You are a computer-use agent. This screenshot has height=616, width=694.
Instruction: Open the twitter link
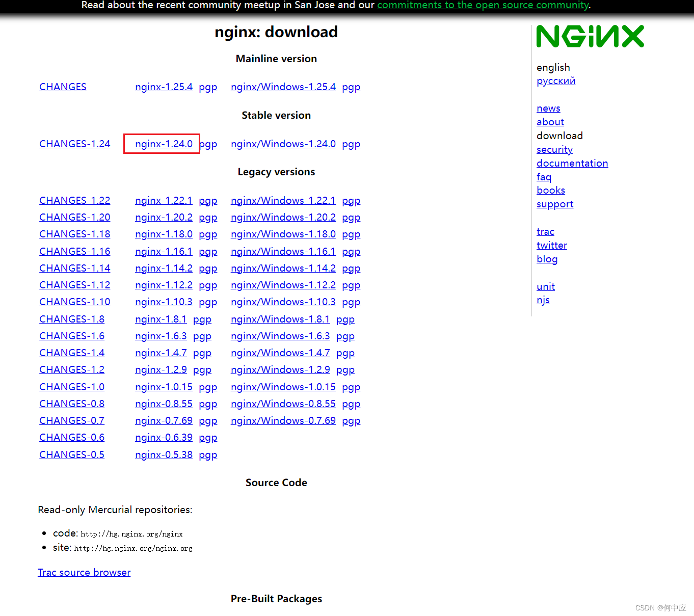point(552,246)
